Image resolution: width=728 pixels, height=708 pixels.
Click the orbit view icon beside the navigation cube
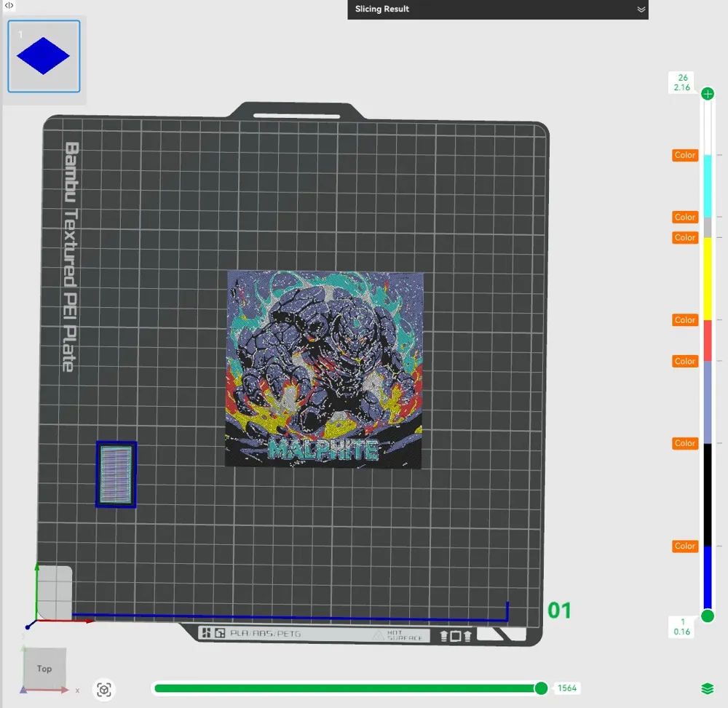click(104, 689)
